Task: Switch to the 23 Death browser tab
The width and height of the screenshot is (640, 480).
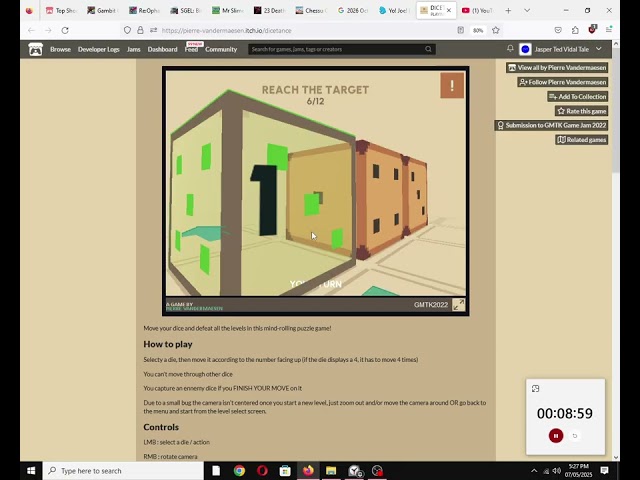Action: click(x=269, y=11)
